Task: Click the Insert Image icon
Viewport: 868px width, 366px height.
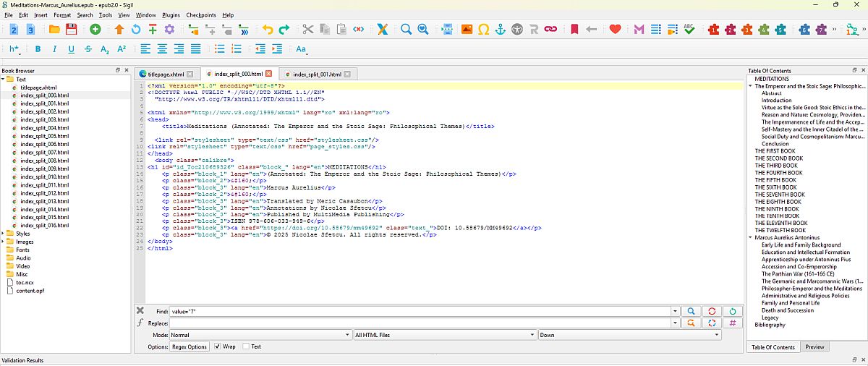Action: [467, 30]
